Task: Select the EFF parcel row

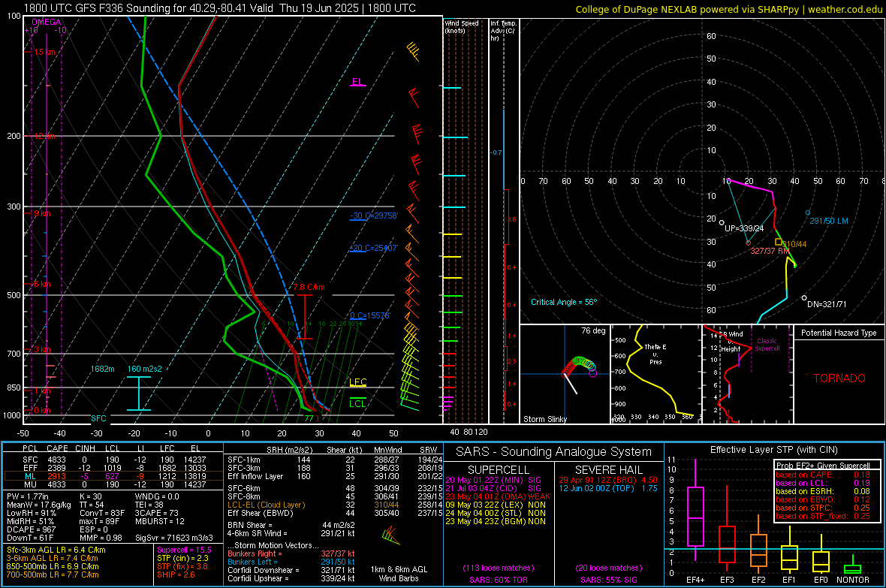Action: (x=114, y=468)
